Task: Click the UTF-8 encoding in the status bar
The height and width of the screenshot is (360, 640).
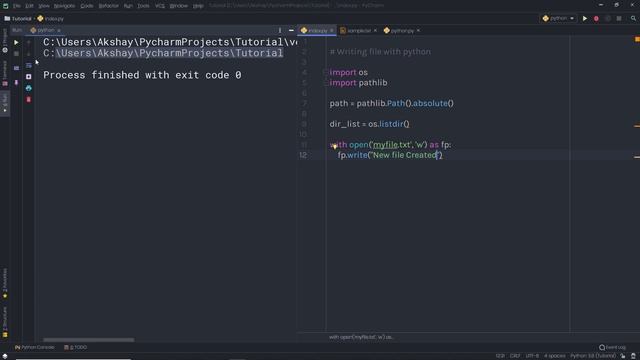Action: (x=532, y=356)
